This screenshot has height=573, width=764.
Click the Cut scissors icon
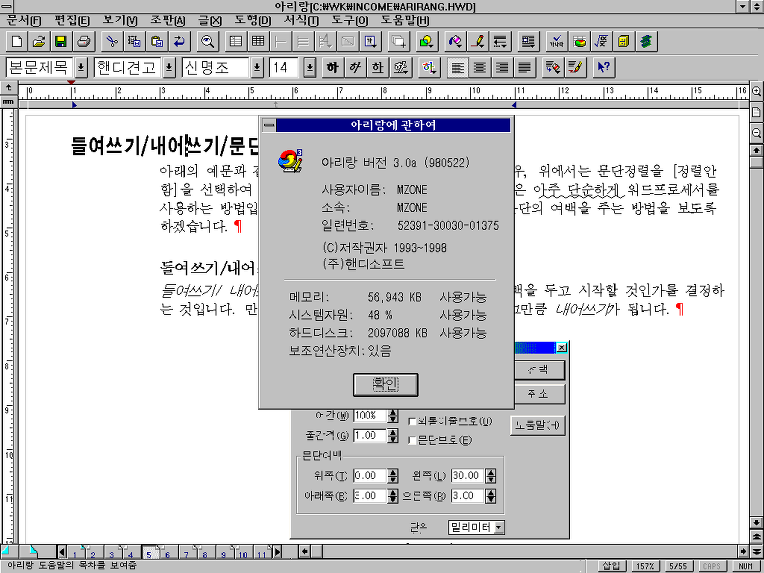pyautogui.click(x=112, y=42)
